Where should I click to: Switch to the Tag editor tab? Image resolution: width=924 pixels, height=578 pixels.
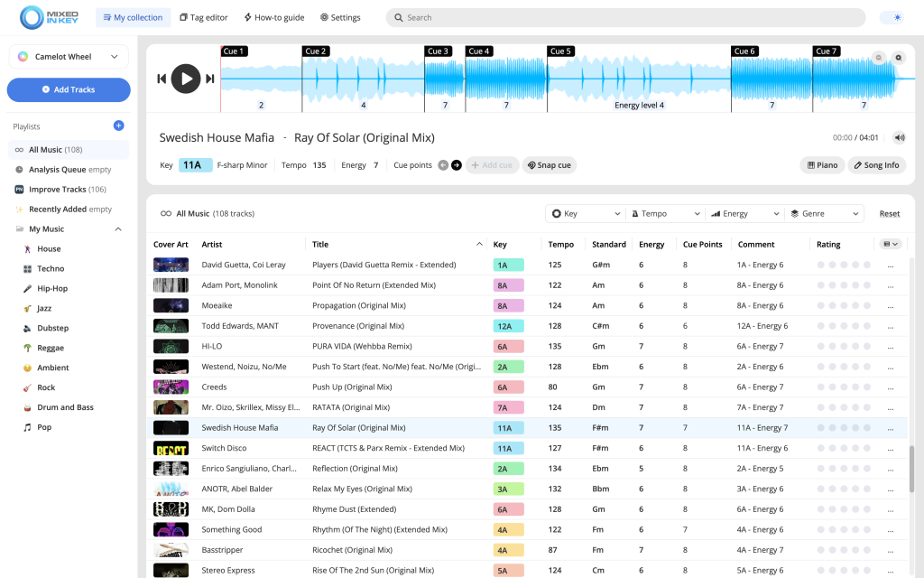pyautogui.click(x=203, y=17)
